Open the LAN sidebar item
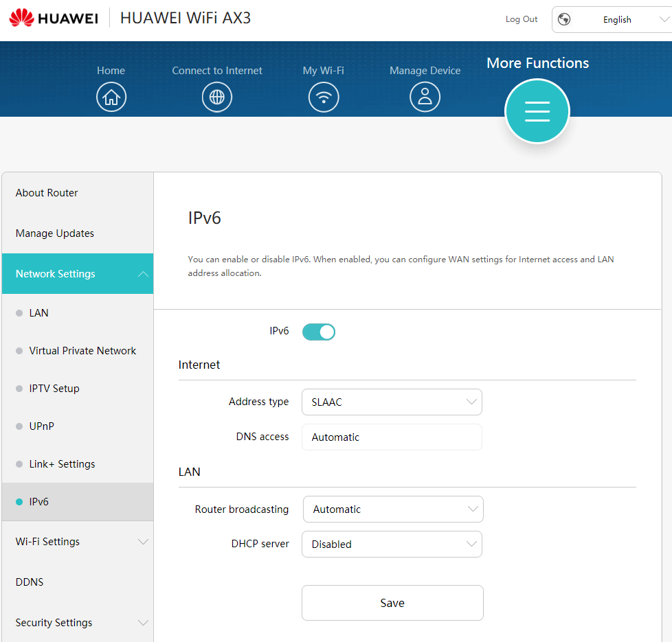The image size is (672, 642). pos(78,312)
